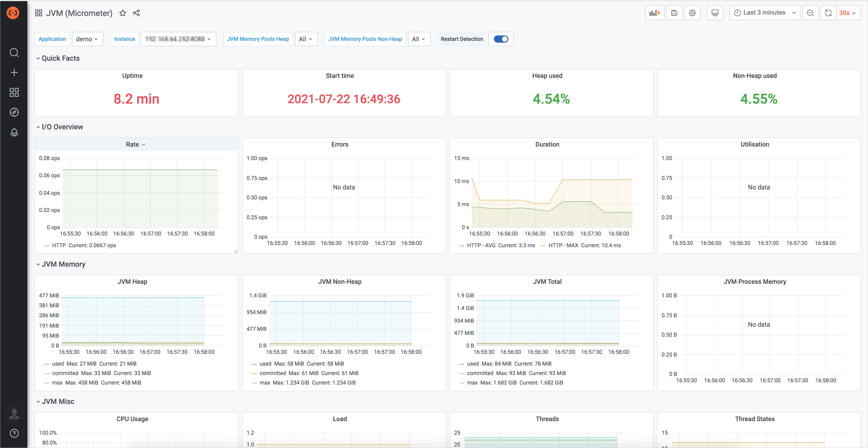Click the Grafana home logo

(13, 13)
